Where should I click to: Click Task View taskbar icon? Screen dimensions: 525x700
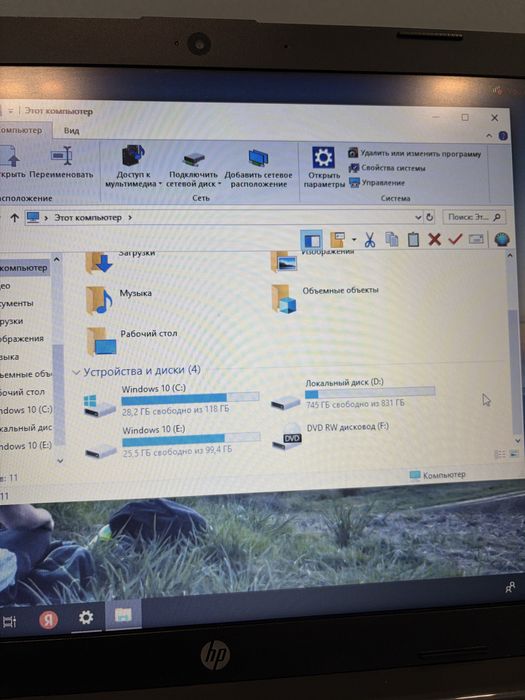tap(9, 622)
